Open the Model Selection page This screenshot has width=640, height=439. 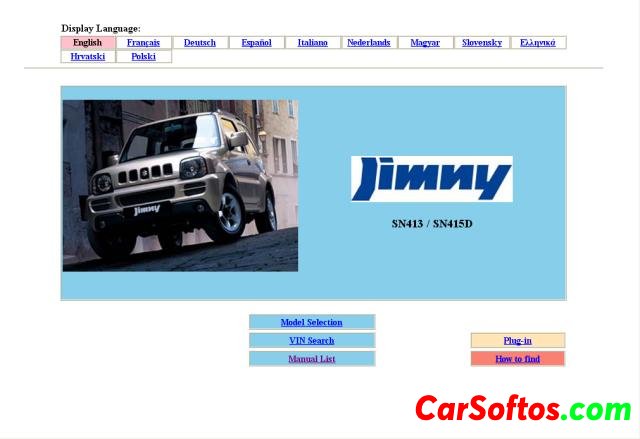[311, 322]
